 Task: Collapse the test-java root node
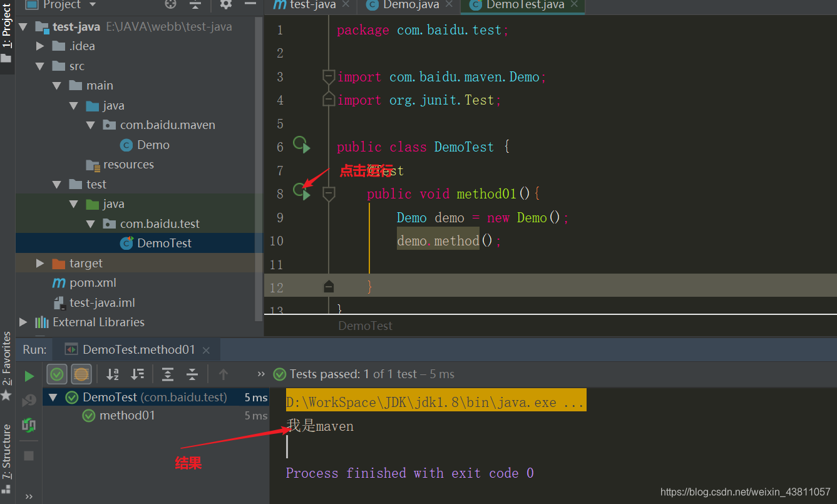(24, 26)
